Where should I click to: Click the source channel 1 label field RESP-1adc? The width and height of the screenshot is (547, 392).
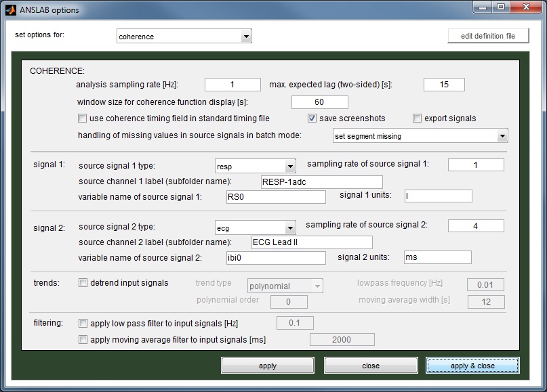click(322, 182)
